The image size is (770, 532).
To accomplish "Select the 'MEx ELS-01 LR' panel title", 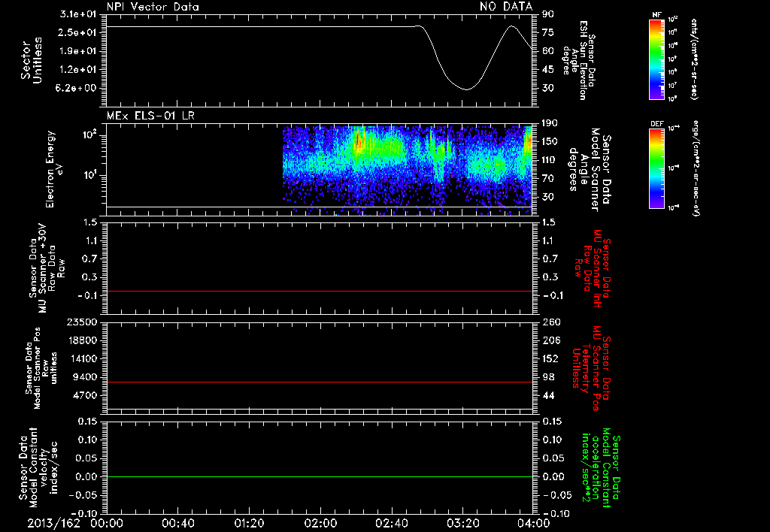I will (150, 116).
